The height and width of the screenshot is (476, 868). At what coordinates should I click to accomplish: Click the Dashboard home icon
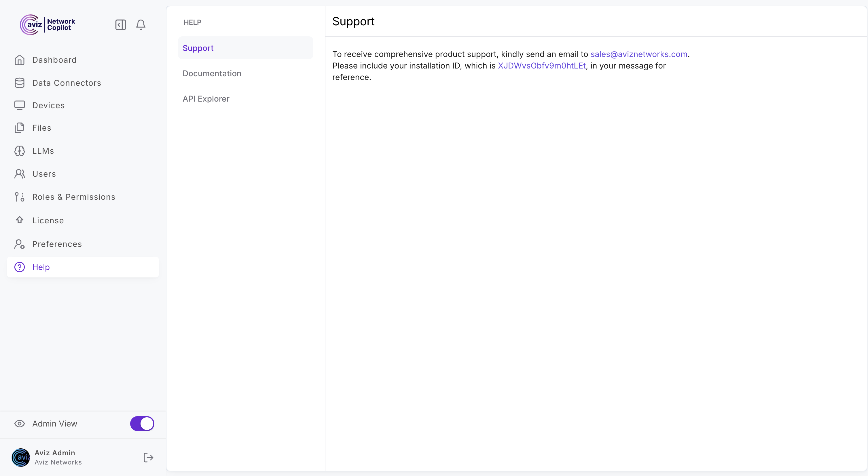point(20,60)
